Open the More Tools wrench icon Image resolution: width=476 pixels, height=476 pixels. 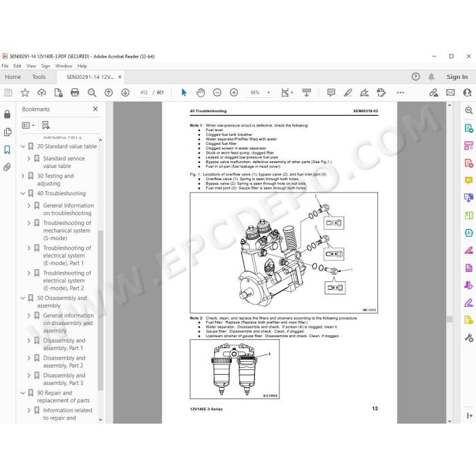click(469, 337)
